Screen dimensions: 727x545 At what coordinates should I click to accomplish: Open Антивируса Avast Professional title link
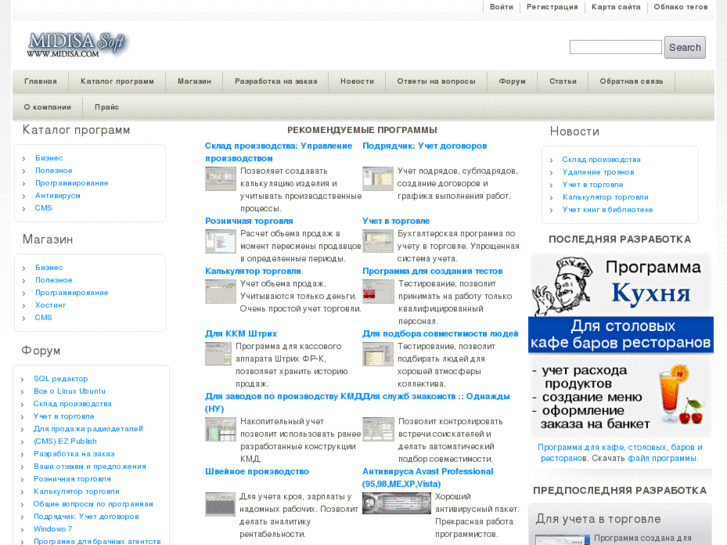click(427, 478)
